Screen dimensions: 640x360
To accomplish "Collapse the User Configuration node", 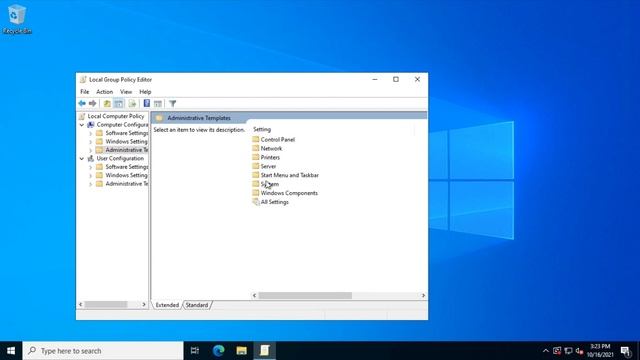I will coord(82,158).
